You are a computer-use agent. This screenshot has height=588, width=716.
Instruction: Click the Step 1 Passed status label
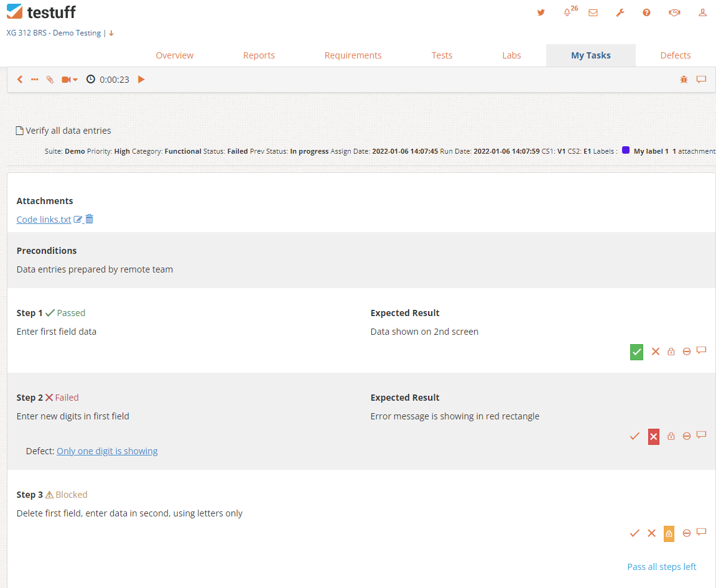pyautogui.click(x=66, y=313)
